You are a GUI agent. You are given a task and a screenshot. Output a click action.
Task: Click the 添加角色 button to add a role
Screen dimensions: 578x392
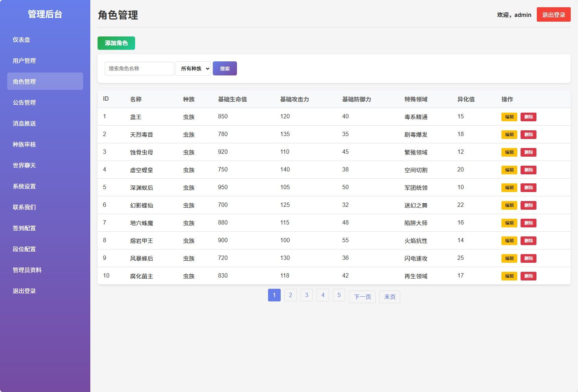[116, 43]
